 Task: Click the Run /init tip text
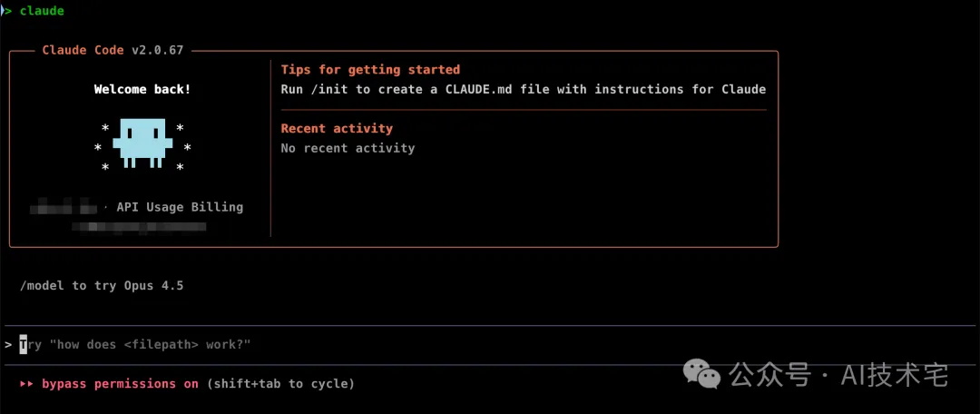click(524, 90)
